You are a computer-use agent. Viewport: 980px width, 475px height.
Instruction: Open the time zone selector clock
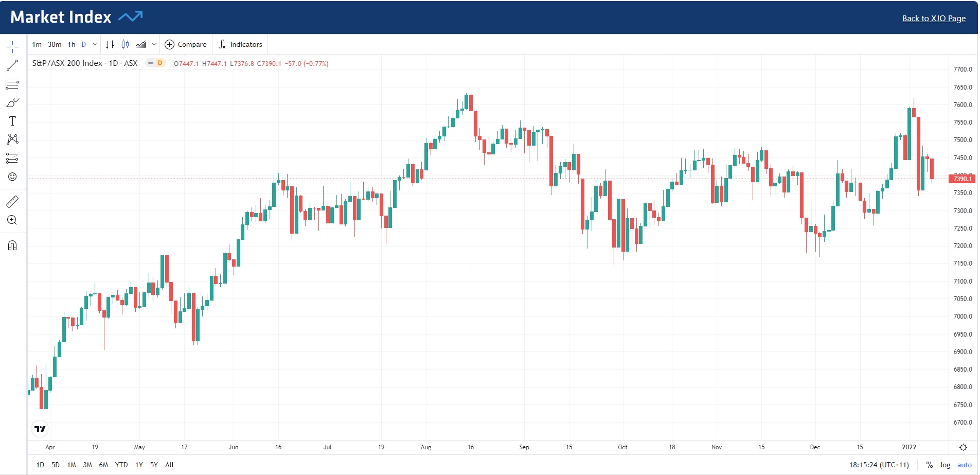879,465
